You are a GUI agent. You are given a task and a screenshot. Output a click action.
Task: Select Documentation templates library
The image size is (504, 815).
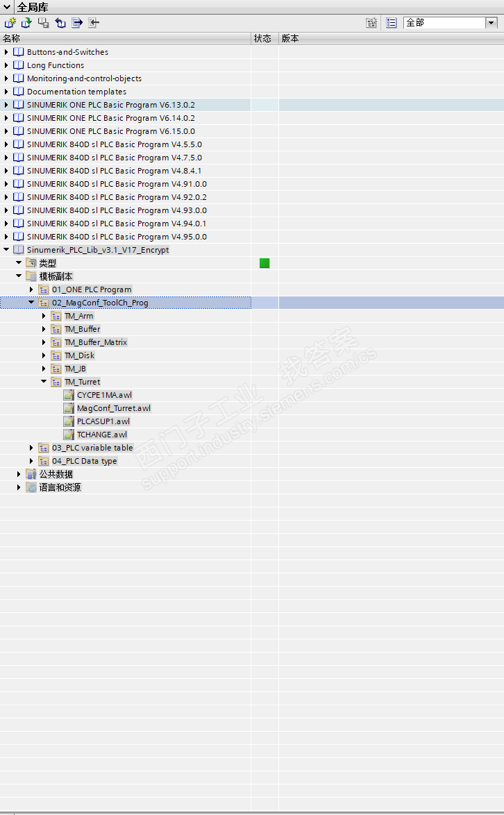76,92
